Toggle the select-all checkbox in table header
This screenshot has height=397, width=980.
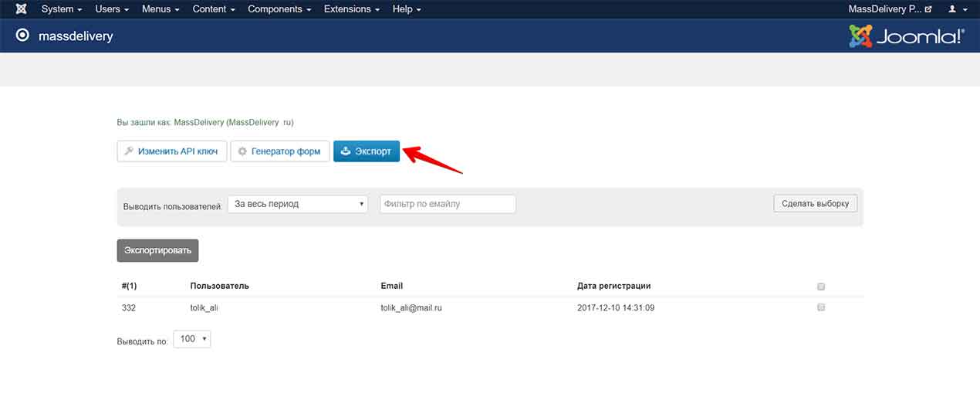pyautogui.click(x=821, y=287)
